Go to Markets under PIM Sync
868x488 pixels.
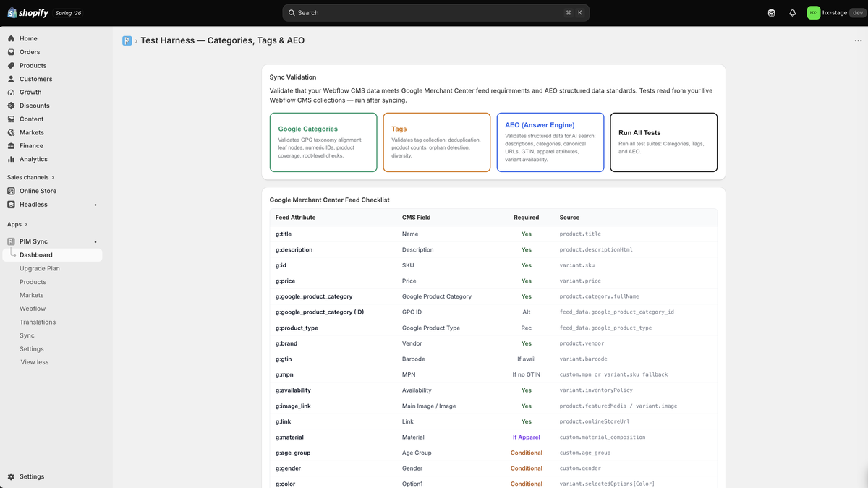click(32, 295)
